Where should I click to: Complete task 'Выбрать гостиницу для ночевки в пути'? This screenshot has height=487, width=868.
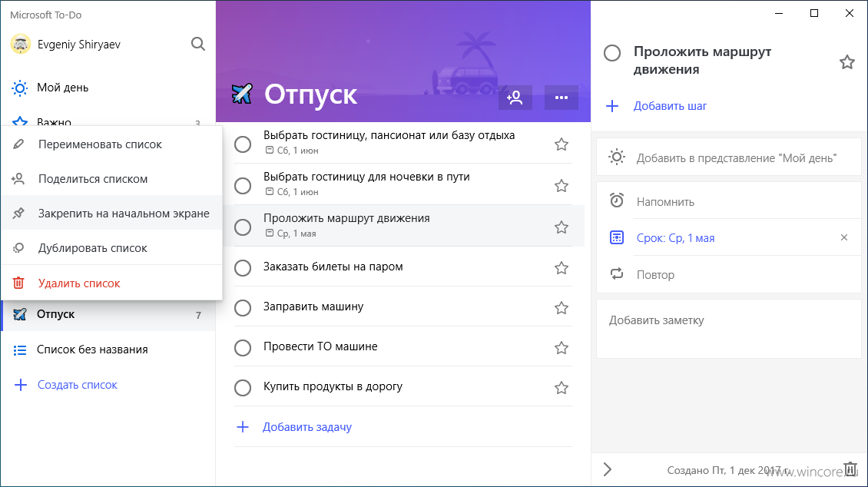point(243,186)
